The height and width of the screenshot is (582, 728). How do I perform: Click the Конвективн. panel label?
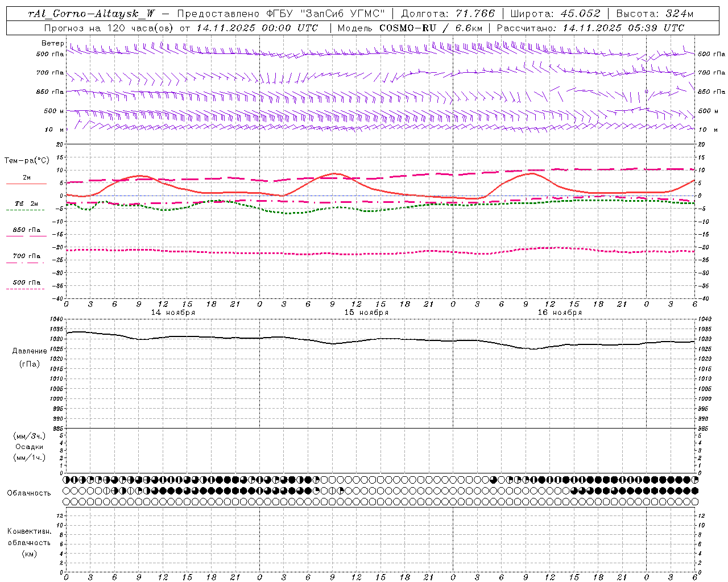click(x=29, y=531)
